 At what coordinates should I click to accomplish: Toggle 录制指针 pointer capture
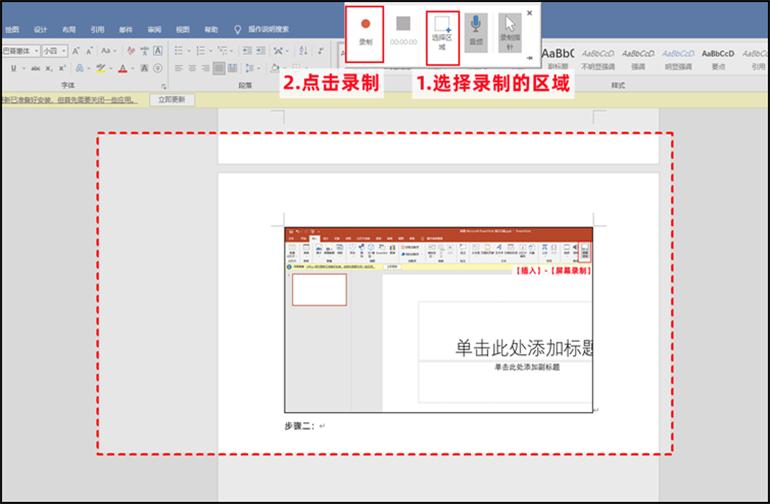pos(510,33)
